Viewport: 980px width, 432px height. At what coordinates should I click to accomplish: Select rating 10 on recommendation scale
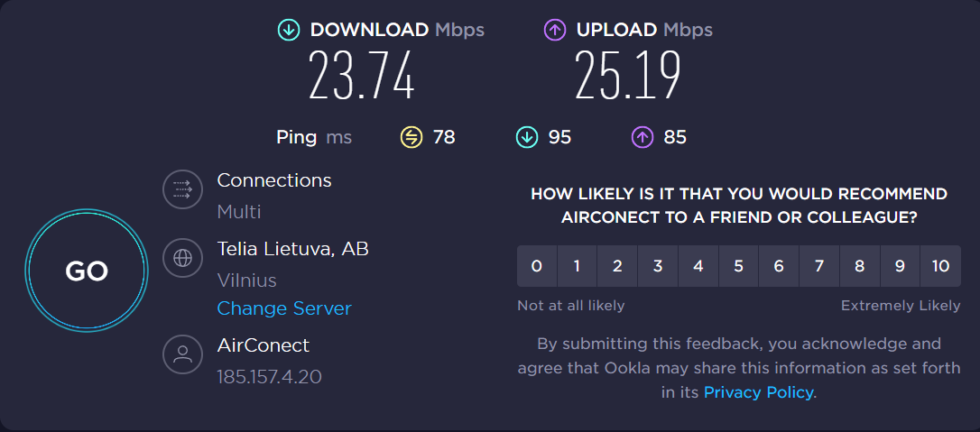pos(940,266)
